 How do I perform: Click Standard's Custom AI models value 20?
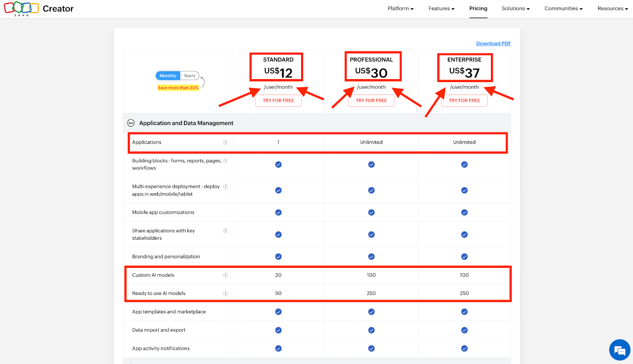coord(279,275)
